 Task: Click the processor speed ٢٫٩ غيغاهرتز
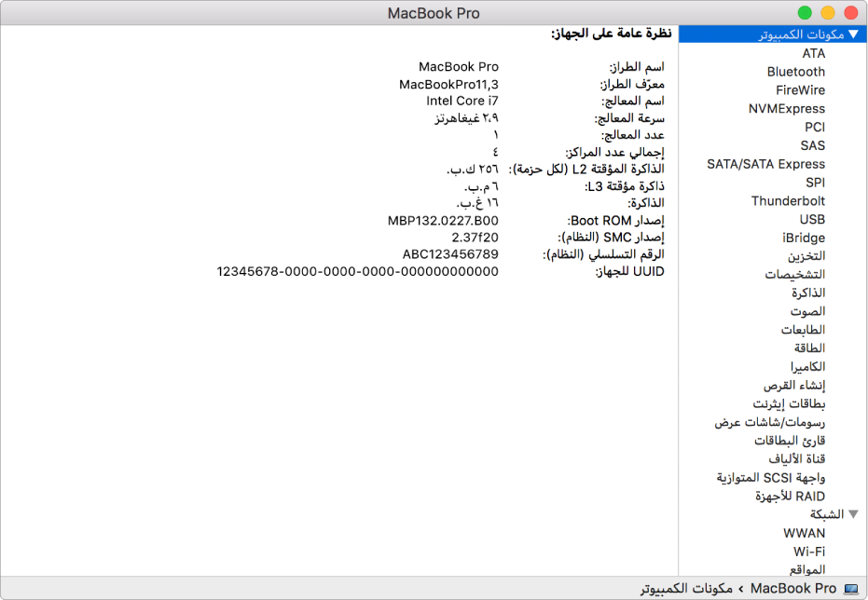(467, 118)
